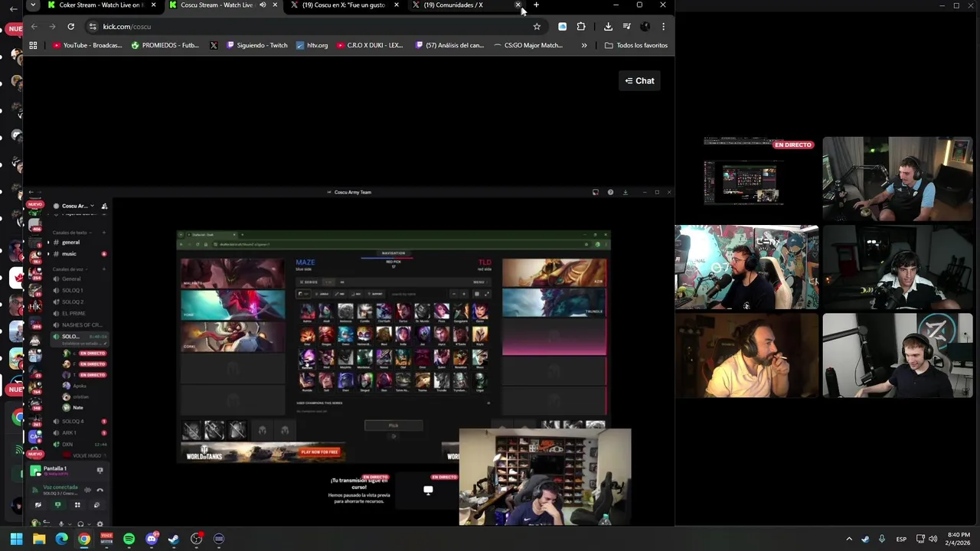Click the blue extension icon beside the star
The width and height of the screenshot is (980, 551).
pyautogui.click(x=563, y=27)
